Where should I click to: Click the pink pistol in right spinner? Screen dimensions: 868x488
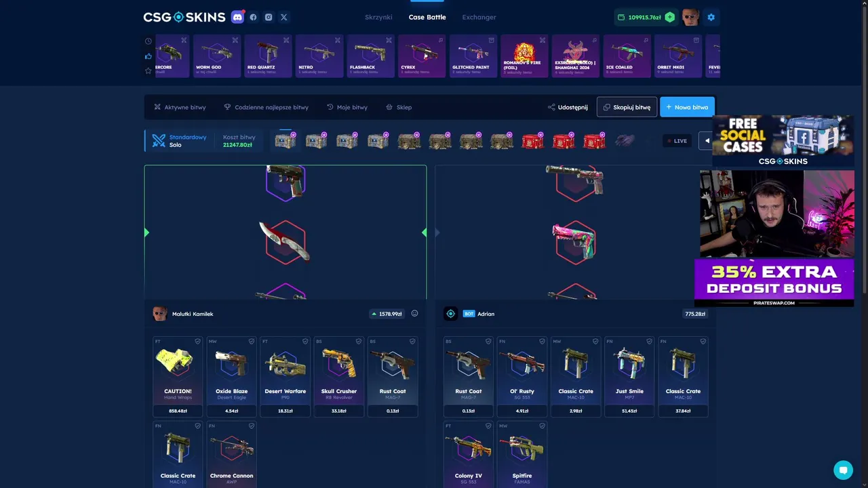pos(575,242)
